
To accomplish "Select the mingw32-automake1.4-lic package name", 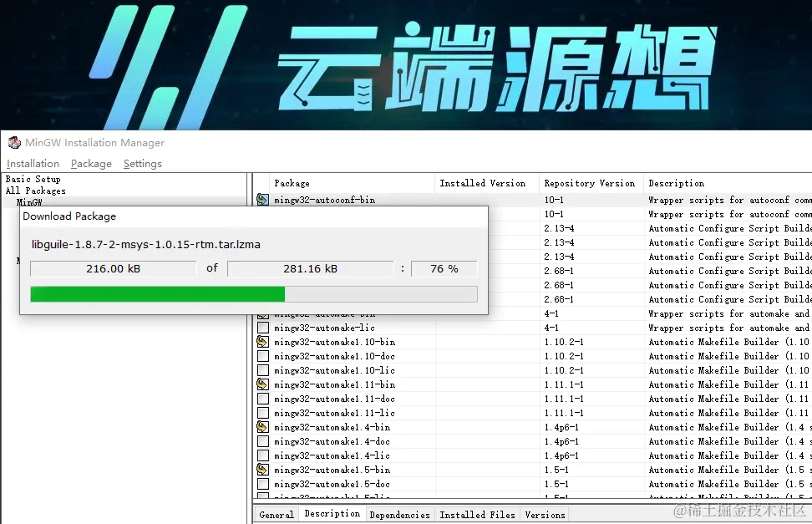I will tap(332, 455).
